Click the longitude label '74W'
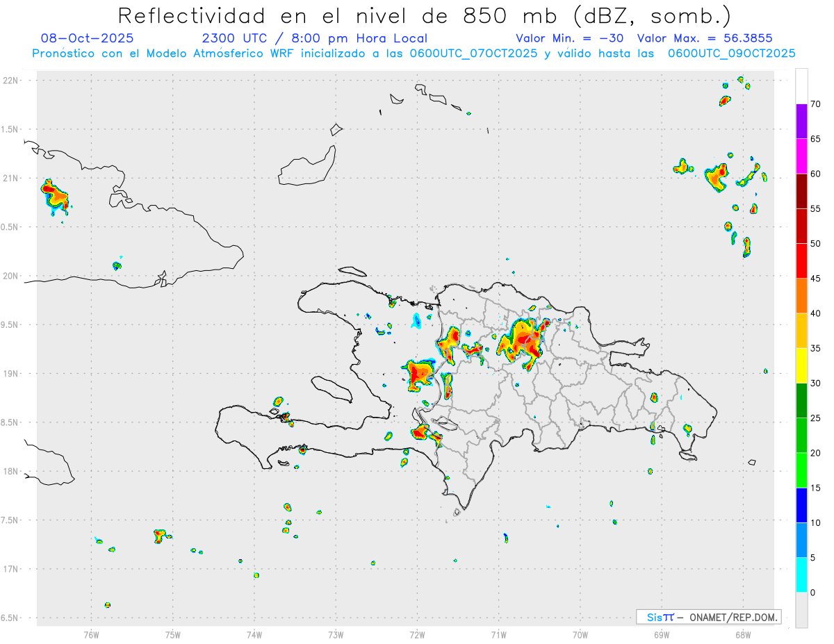 pos(254,634)
